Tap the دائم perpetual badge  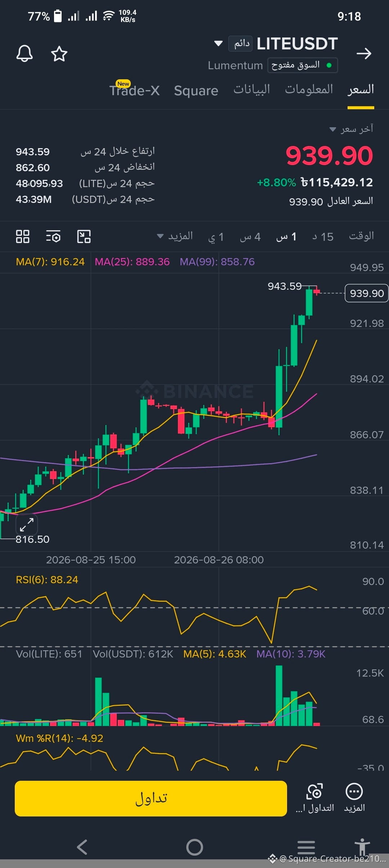[x=241, y=44]
